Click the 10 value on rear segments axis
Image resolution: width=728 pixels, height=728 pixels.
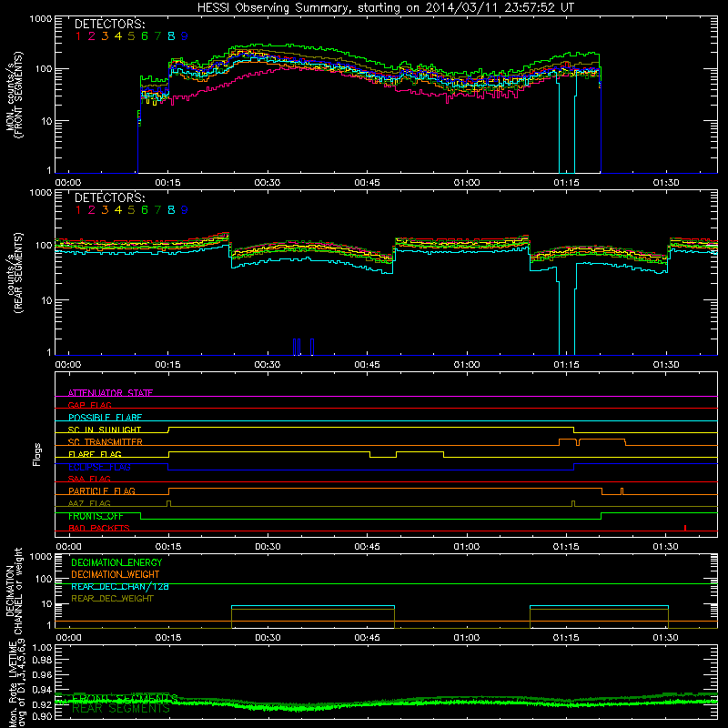[x=47, y=300]
